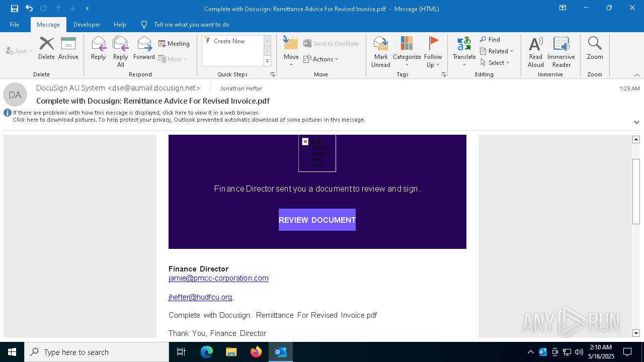The width and height of the screenshot is (644, 362).
Task: Expand the Quick Steps gallery
Action: 267,61
